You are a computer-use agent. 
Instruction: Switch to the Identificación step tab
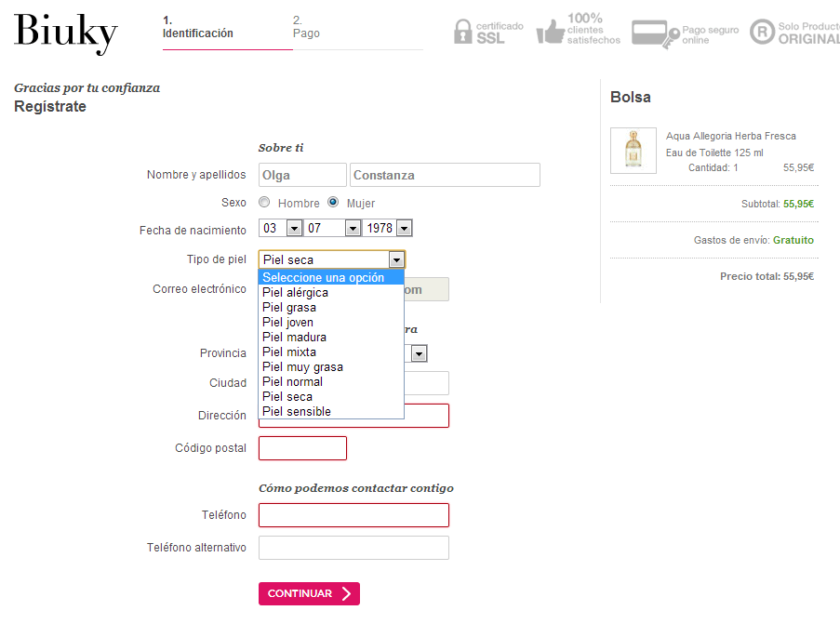tap(197, 27)
